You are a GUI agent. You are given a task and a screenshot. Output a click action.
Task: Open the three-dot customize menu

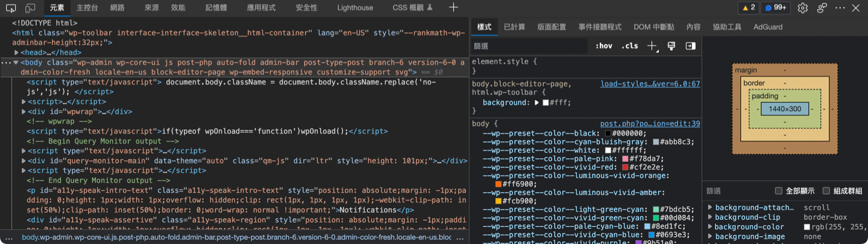[x=840, y=8]
